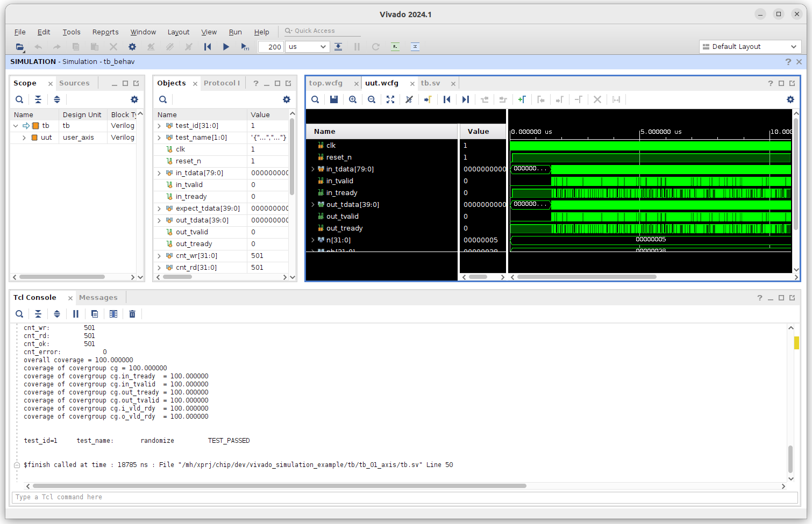812x524 pixels.
Task: Expand test_id[31:0] in Objects list
Action: click(x=159, y=126)
